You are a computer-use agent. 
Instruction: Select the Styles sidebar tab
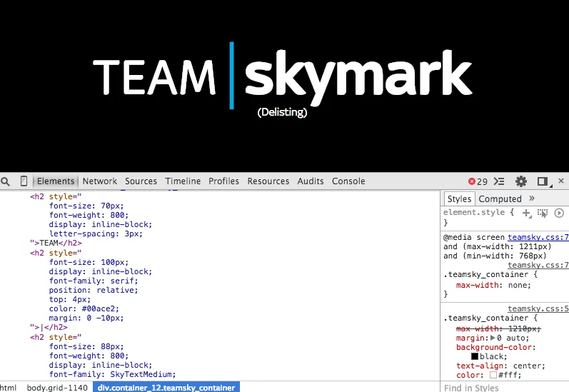(459, 199)
